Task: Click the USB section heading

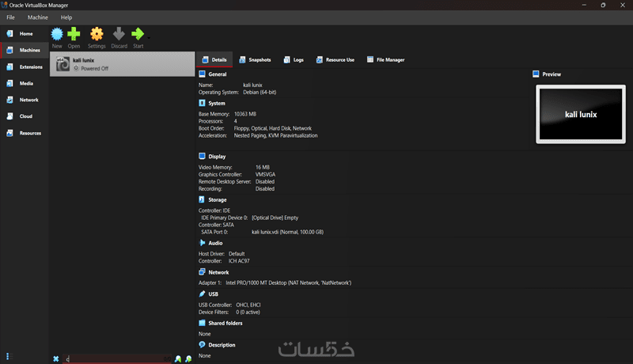Action: pyautogui.click(x=213, y=294)
